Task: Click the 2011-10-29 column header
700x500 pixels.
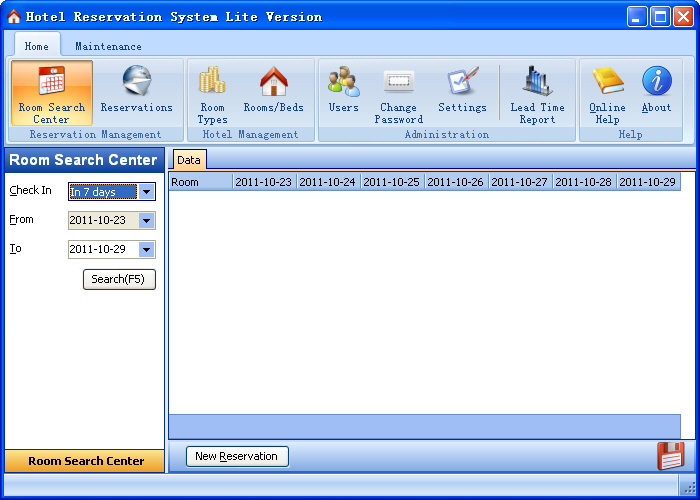Action: click(648, 182)
